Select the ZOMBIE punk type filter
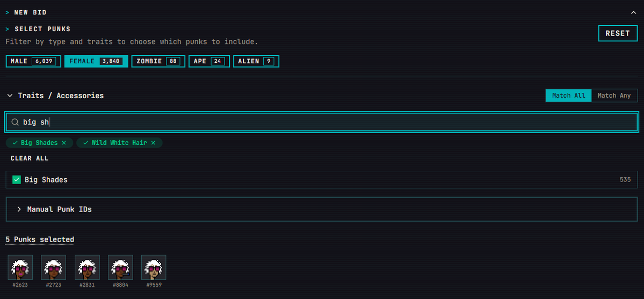This screenshot has width=644, height=299. click(158, 61)
